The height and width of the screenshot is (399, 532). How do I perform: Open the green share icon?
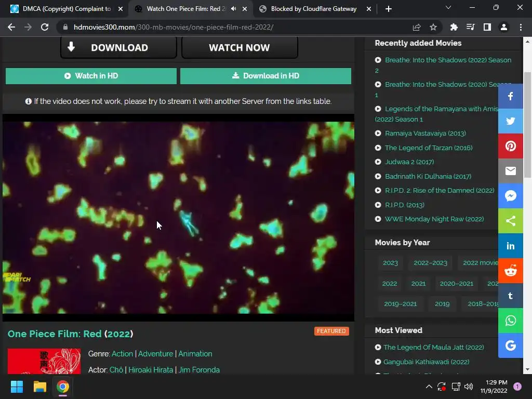tap(510, 221)
